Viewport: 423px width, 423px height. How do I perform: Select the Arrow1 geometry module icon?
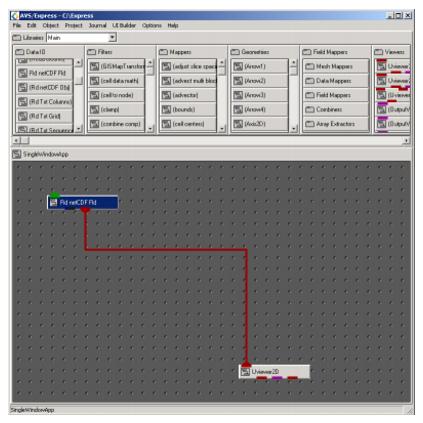coord(238,66)
